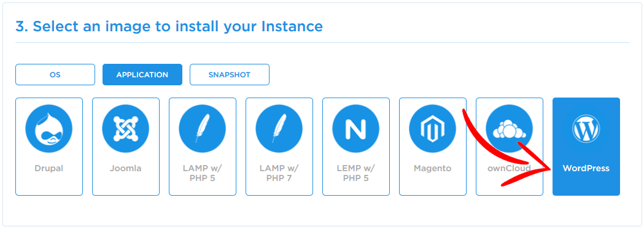This screenshot has height=227, width=644.
Task: Choose the LEMP Nginx N icon
Action: (x=356, y=128)
